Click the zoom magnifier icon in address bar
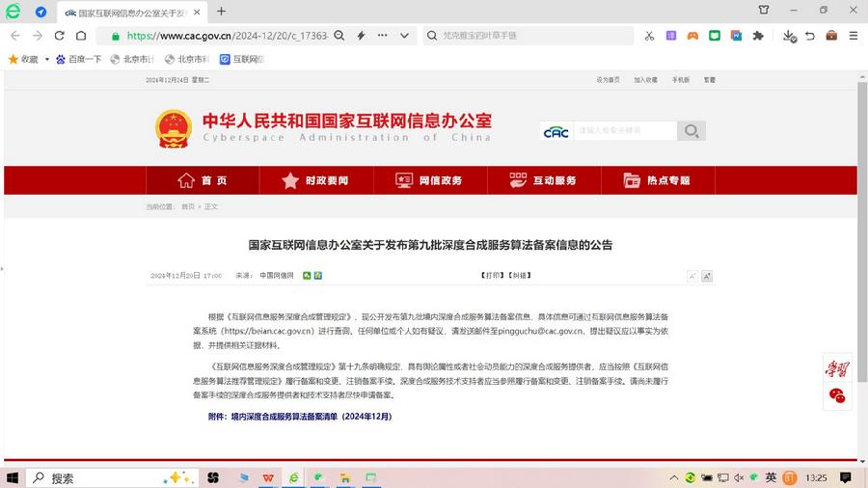The width and height of the screenshot is (868, 488). (x=339, y=36)
